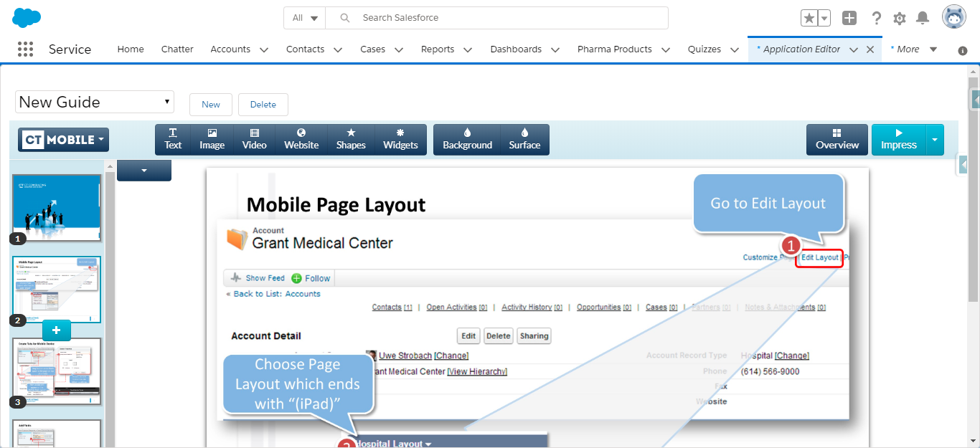The height and width of the screenshot is (448, 980).
Task: Open the Shapes tool
Action: (x=351, y=139)
